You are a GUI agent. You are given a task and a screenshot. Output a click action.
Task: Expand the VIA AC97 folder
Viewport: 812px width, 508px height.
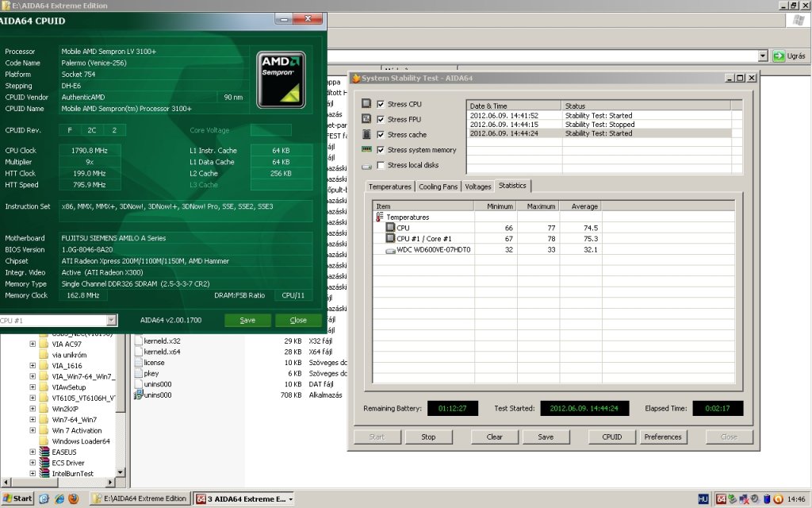coord(33,344)
